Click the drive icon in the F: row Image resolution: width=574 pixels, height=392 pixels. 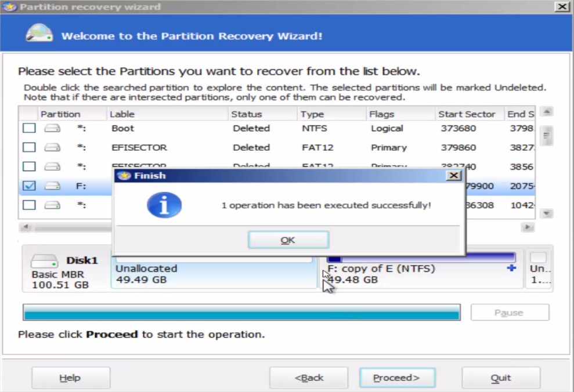coord(52,186)
